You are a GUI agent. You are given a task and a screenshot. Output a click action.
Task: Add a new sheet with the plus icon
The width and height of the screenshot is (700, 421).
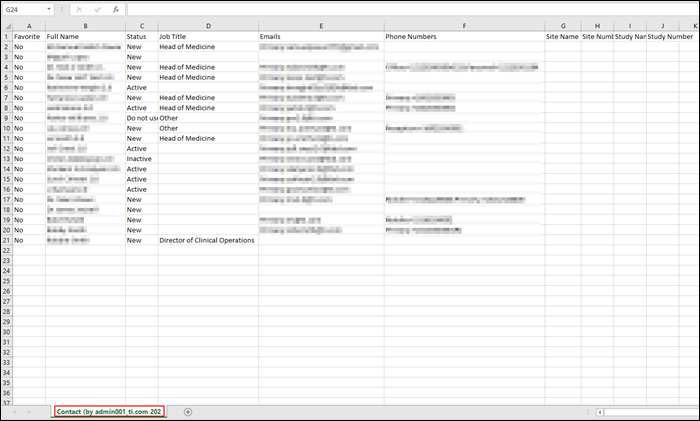(188, 411)
